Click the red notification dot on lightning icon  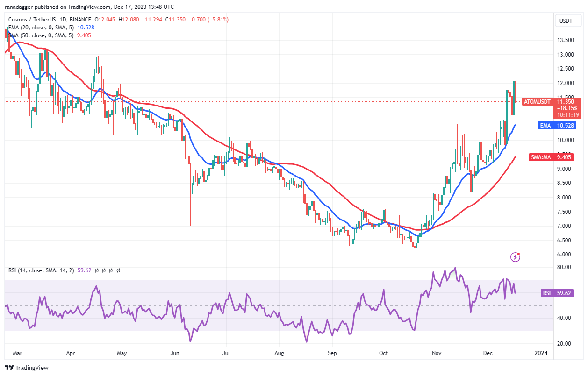point(520,254)
